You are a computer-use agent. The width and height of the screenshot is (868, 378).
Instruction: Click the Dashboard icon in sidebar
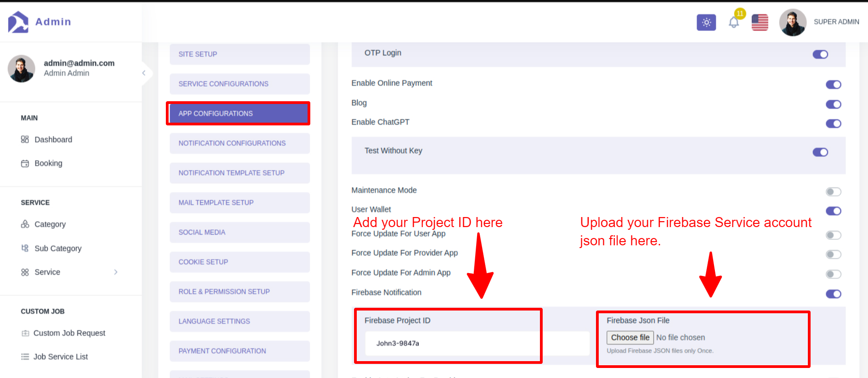pos(25,140)
